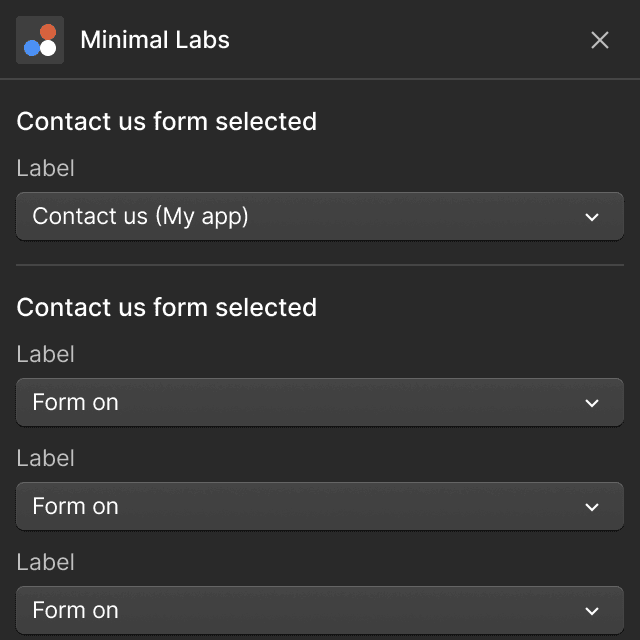Click the chevron beside Contact us (My app)
Screen dimensions: 640x640
592,217
